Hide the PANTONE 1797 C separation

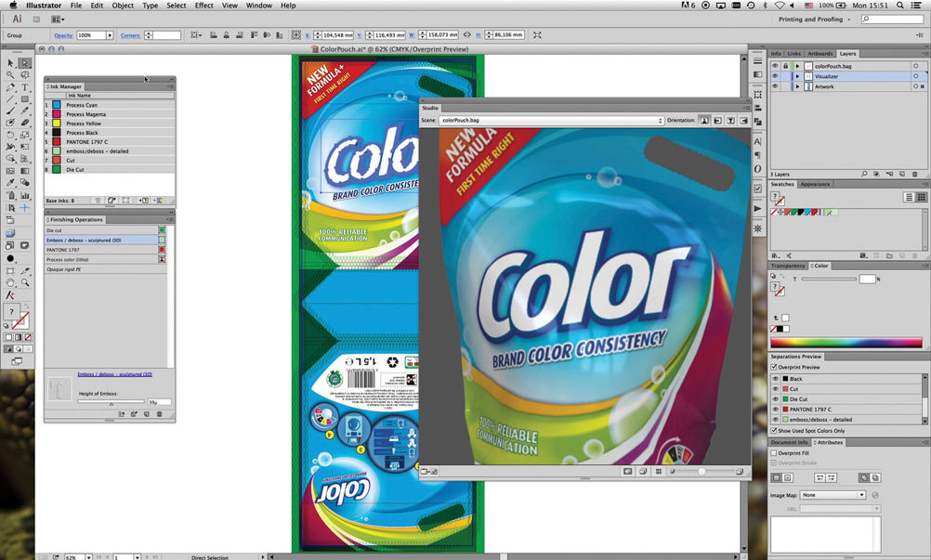click(x=776, y=409)
